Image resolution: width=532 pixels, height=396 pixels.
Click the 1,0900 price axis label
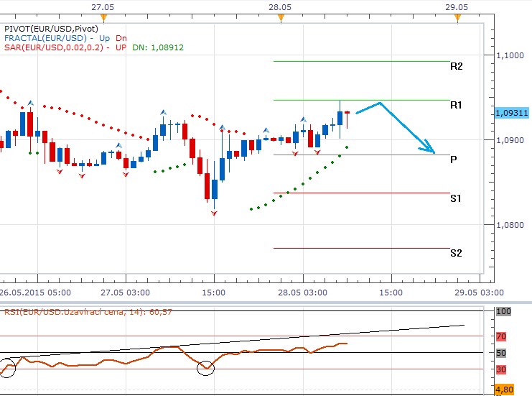(x=510, y=140)
